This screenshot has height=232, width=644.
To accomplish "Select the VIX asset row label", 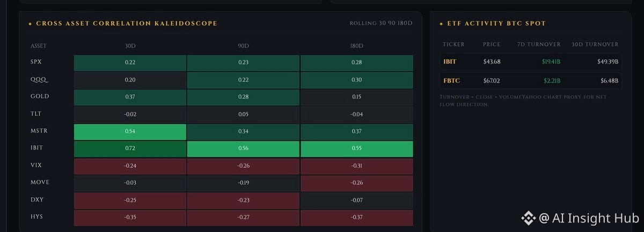I will click(x=36, y=165).
